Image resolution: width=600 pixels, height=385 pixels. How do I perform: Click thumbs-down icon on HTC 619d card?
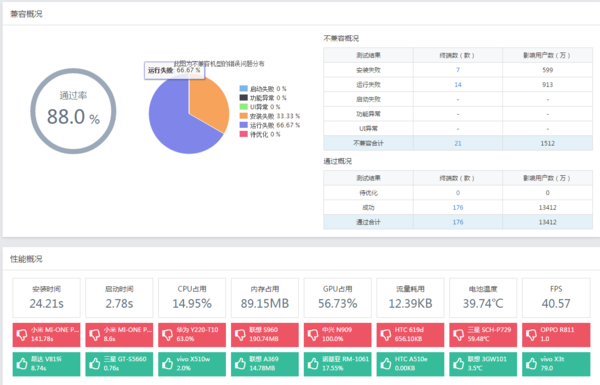pyautogui.click(x=386, y=335)
